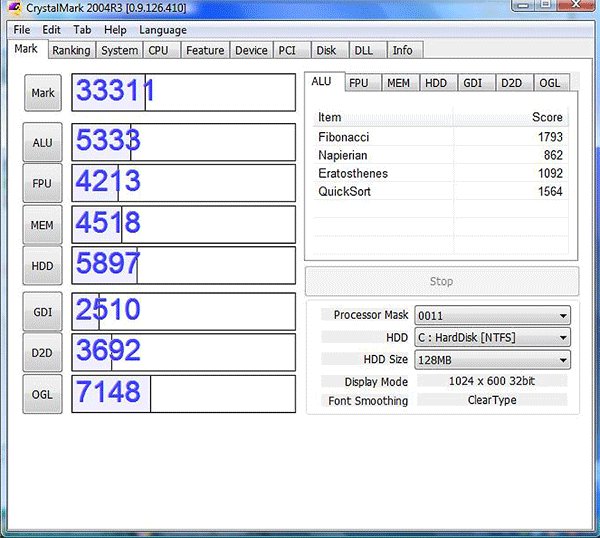
Task: Switch to the CPU tab
Action: (161, 50)
